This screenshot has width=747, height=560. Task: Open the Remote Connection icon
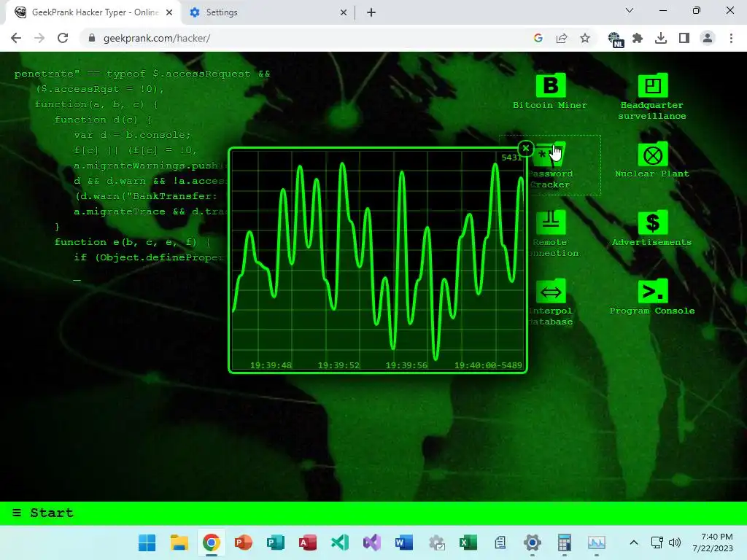[x=551, y=223]
